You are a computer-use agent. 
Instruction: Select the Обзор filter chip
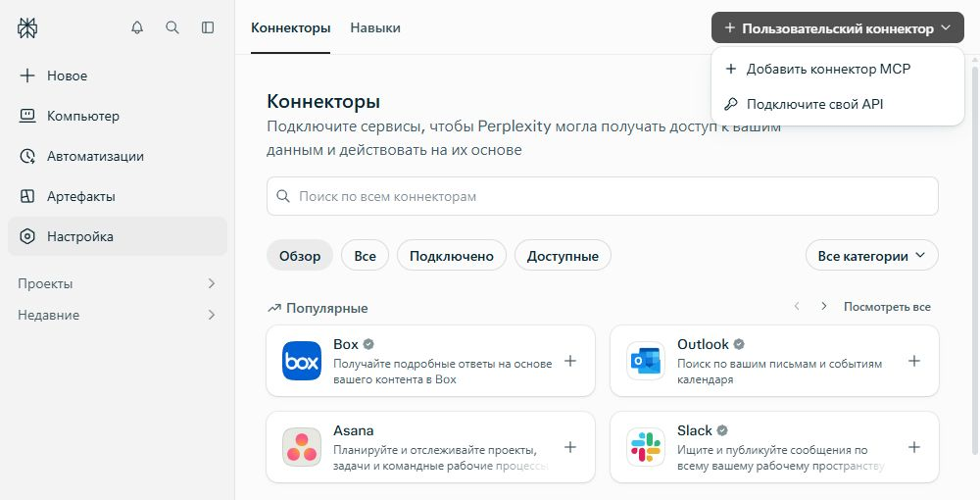[300, 256]
